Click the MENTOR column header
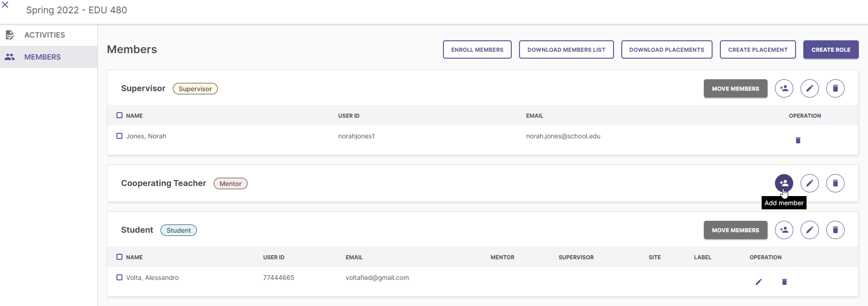The height and width of the screenshot is (306, 868). coord(503,257)
